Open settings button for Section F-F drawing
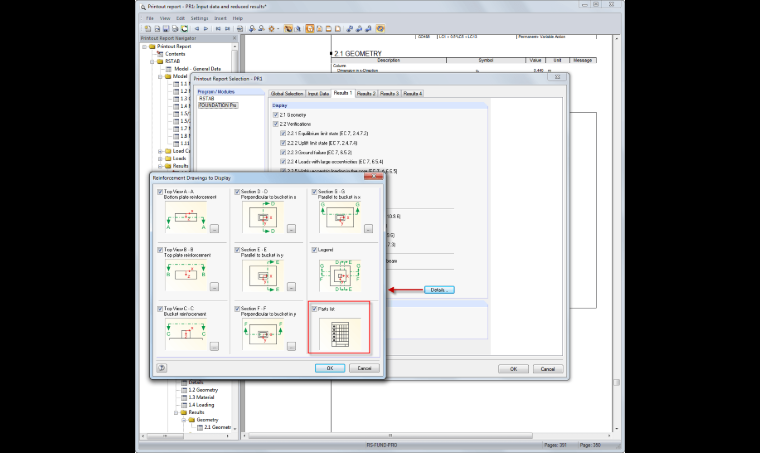 [291, 346]
